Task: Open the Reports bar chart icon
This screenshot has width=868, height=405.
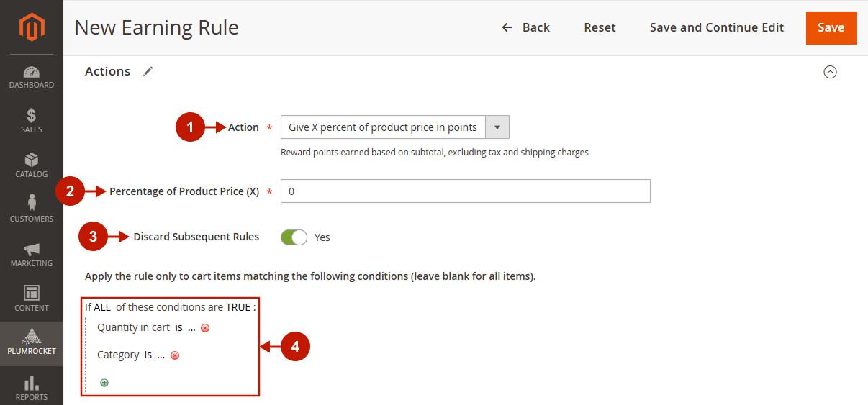Action: coord(31,383)
